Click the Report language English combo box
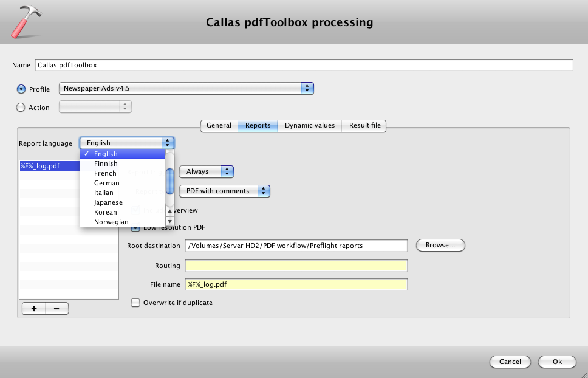Viewport: 588px width, 378px height. (x=127, y=143)
